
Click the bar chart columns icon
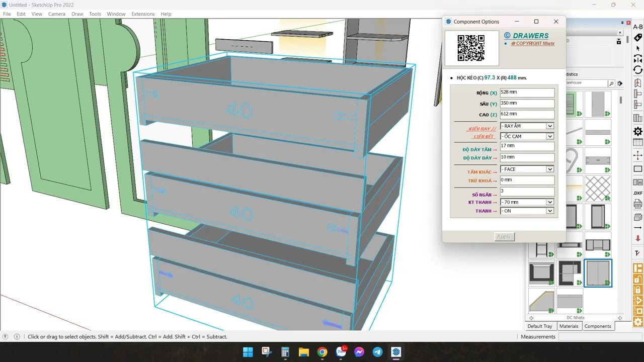click(637, 118)
